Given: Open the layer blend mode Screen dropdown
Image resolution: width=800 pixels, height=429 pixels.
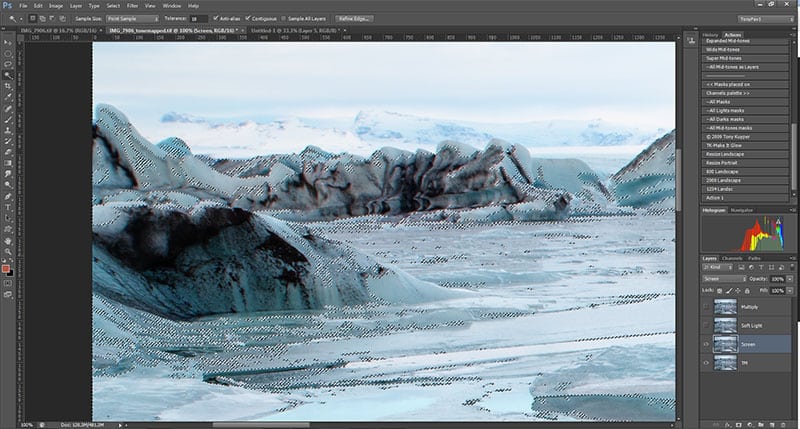Looking at the screenshot, I should pos(724,279).
